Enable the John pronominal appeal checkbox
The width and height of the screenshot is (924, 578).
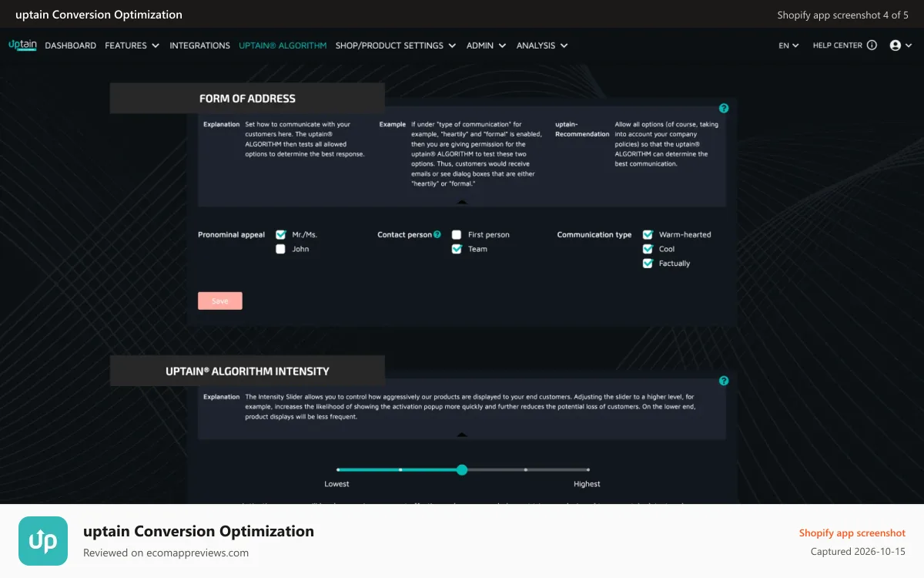click(280, 249)
